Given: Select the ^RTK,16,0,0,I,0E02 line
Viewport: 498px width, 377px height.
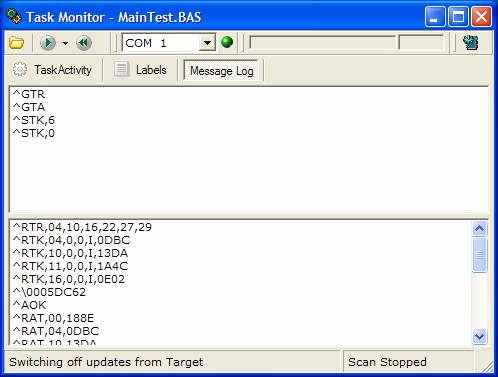Looking at the screenshot, I should 69,279.
